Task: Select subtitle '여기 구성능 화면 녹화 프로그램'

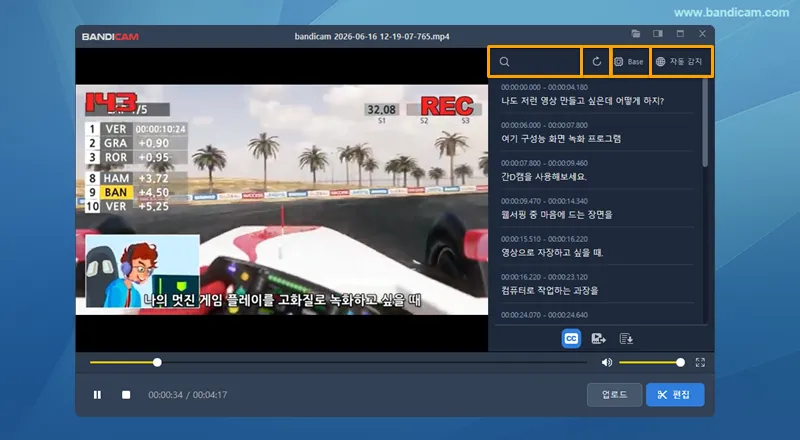Action: [561, 139]
